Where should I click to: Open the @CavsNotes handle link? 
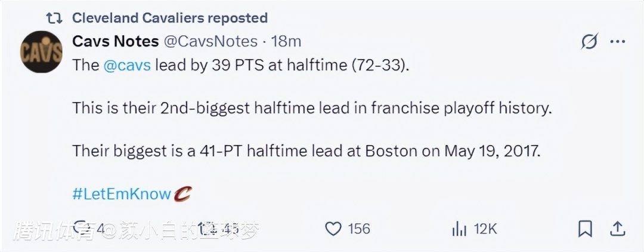point(210,41)
